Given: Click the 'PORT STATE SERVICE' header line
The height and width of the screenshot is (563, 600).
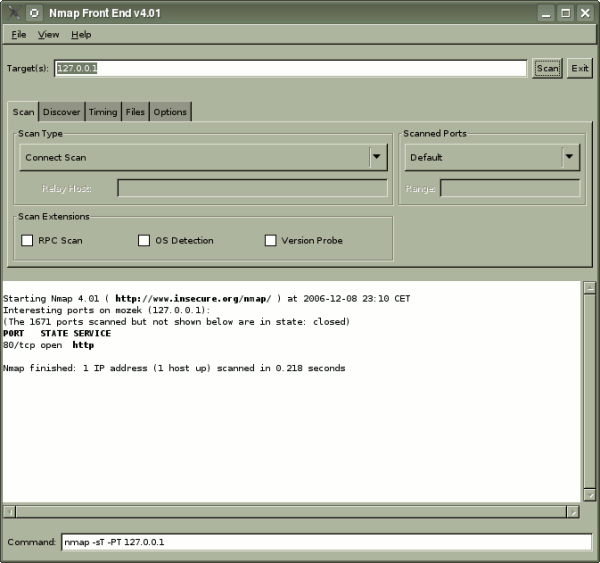Looking at the screenshot, I should (57, 333).
